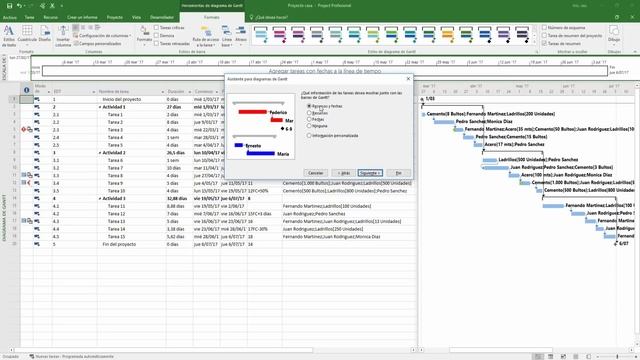Open the Nombre de tarea column filter dropdown

(x=162, y=92)
